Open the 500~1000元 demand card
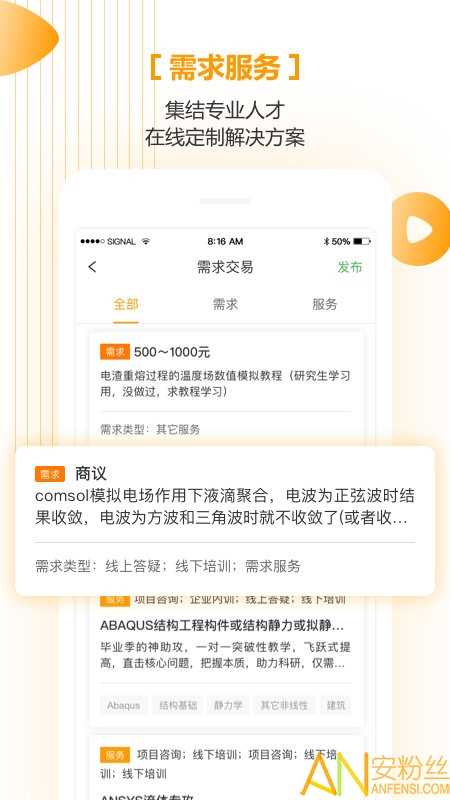 click(x=227, y=388)
